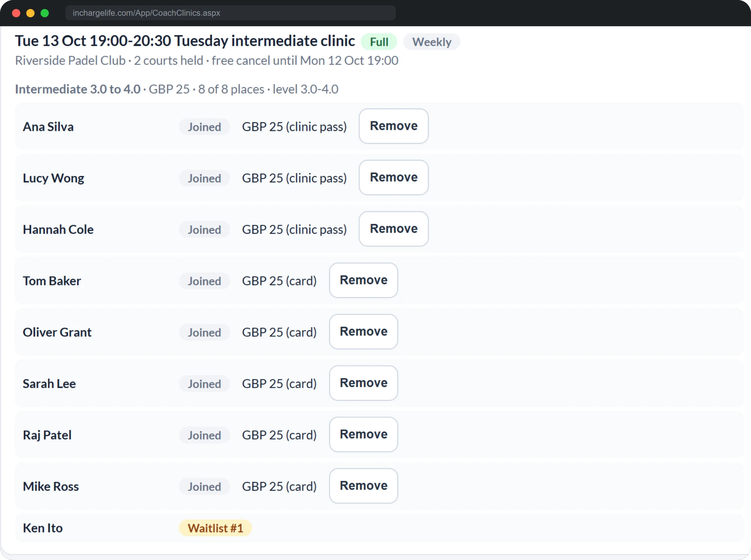Click Tom Baker's Joined status badge
751x560 pixels.
(204, 281)
